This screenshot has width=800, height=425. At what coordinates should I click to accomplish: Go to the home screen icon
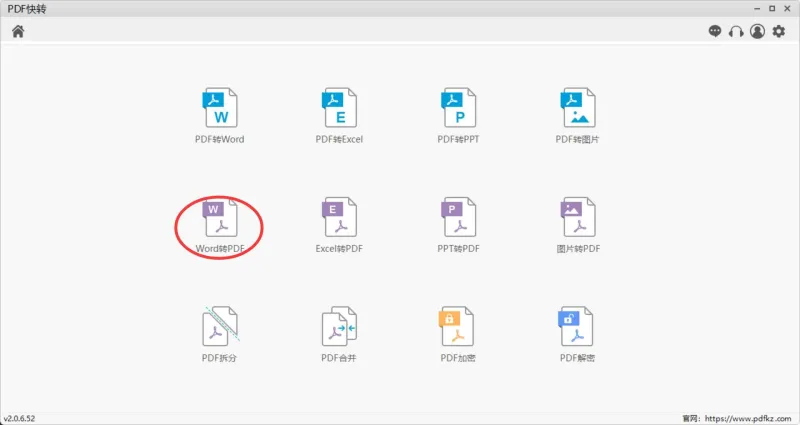point(18,32)
